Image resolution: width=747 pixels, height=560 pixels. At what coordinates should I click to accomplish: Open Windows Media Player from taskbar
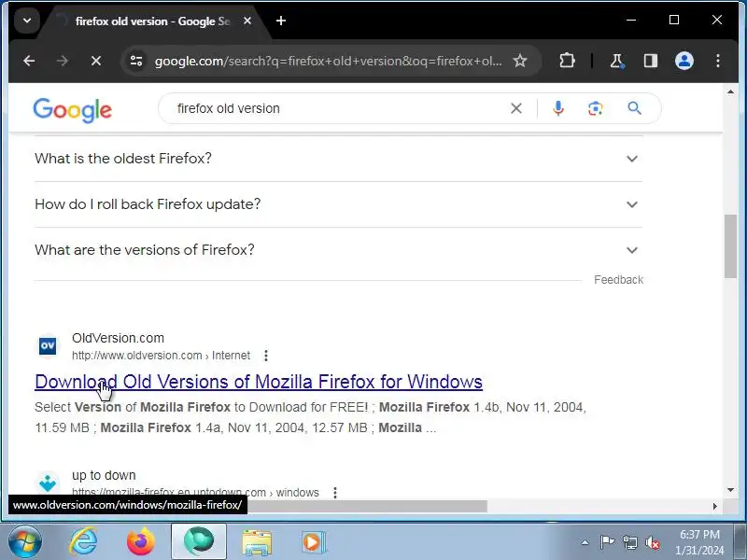[313, 542]
